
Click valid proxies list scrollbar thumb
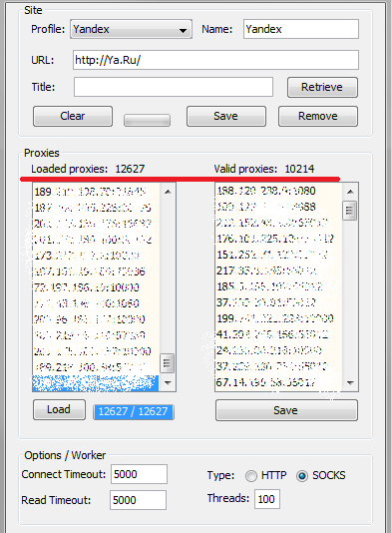tap(349, 211)
